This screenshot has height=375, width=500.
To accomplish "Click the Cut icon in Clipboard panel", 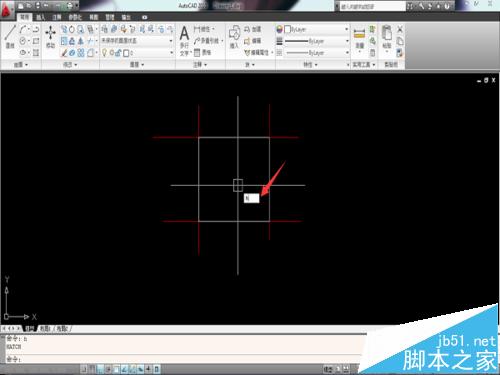I will click(400, 29).
